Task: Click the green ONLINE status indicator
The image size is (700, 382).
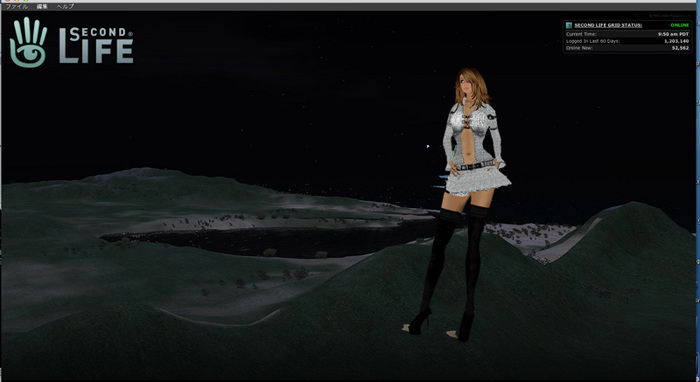Action: coord(679,25)
